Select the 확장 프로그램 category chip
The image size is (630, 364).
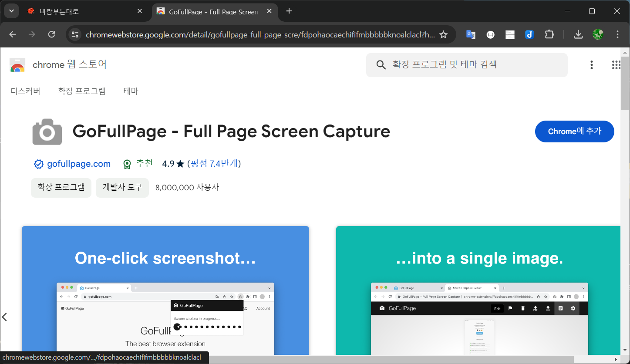click(61, 188)
